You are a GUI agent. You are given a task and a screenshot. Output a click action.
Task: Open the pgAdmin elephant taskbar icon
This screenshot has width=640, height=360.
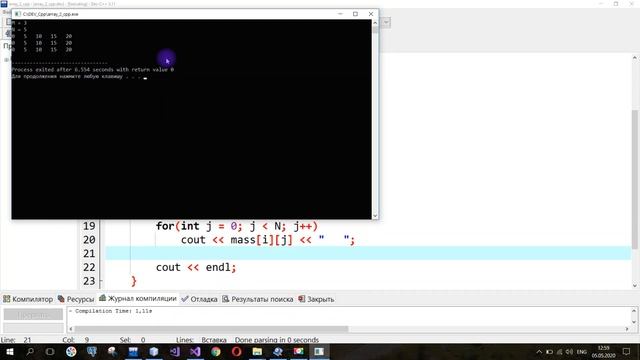[x=92, y=351]
